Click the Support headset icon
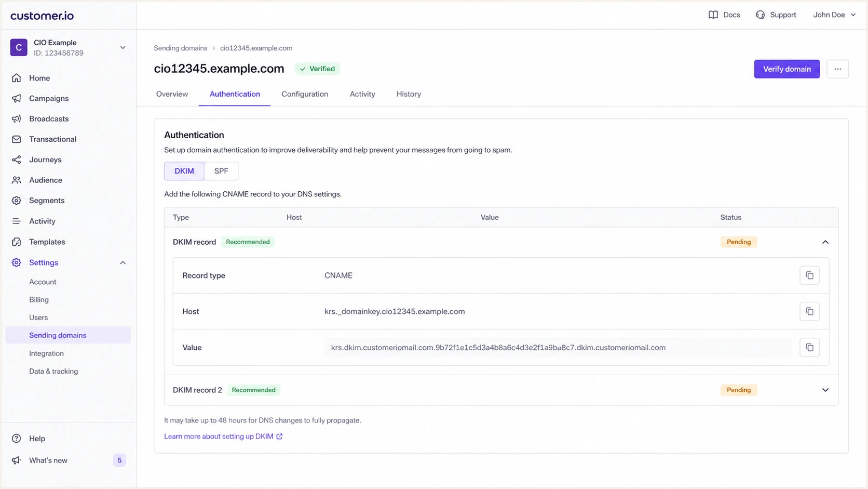The image size is (868, 489). (761, 15)
